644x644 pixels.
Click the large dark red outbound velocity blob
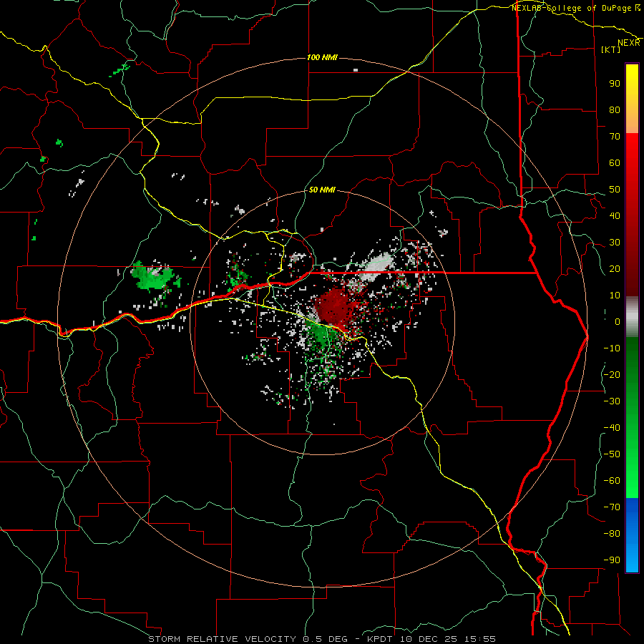[335, 306]
